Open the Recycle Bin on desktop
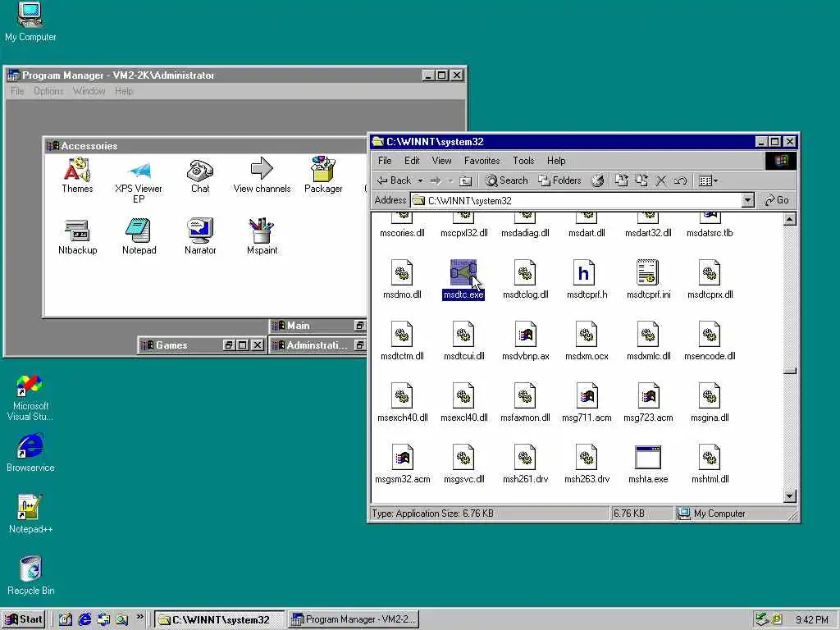 (30, 575)
